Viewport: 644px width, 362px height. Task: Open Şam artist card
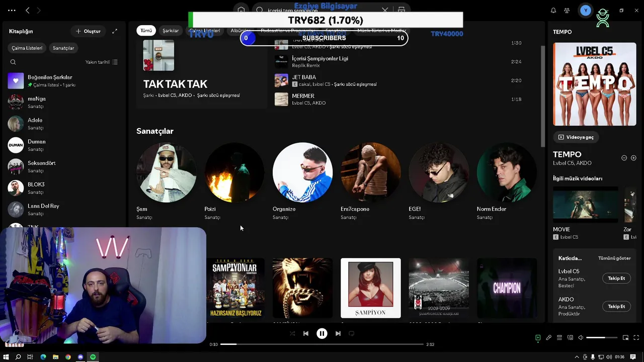(x=167, y=181)
